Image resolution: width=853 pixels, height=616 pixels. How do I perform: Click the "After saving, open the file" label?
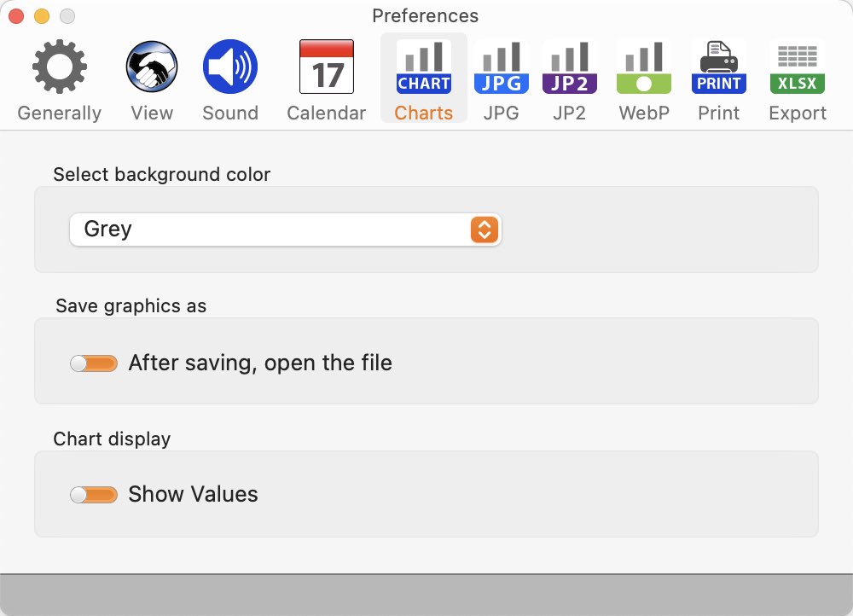point(260,363)
